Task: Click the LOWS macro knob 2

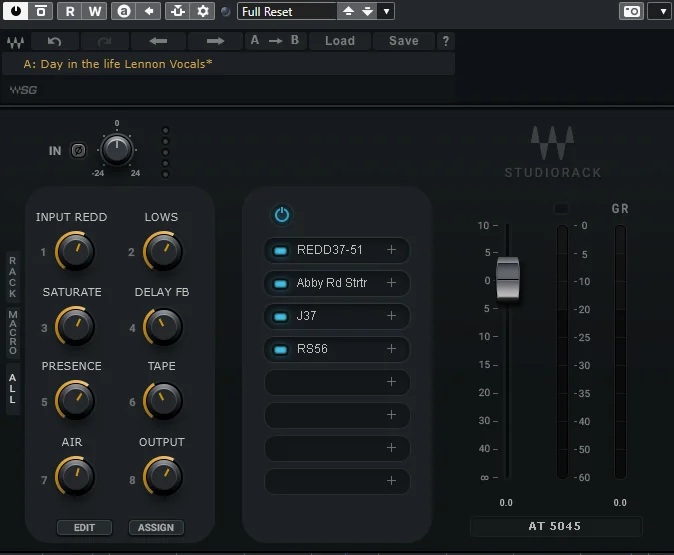Action: pos(163,251)
